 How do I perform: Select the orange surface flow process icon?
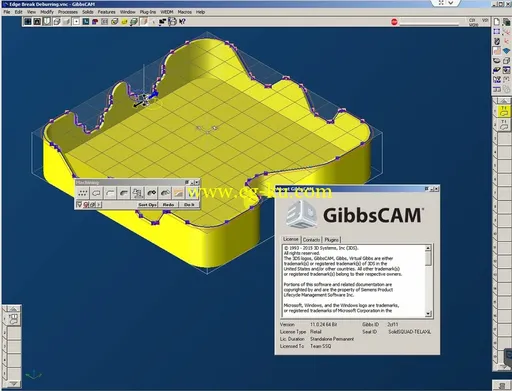coord(178,193)
